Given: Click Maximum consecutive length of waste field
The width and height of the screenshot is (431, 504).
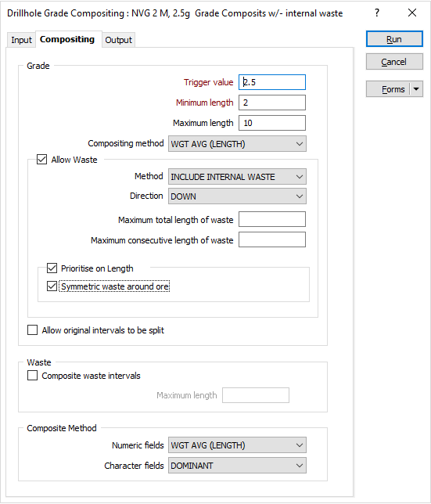Looking at the screenshot, I should [x=272, y=239].
